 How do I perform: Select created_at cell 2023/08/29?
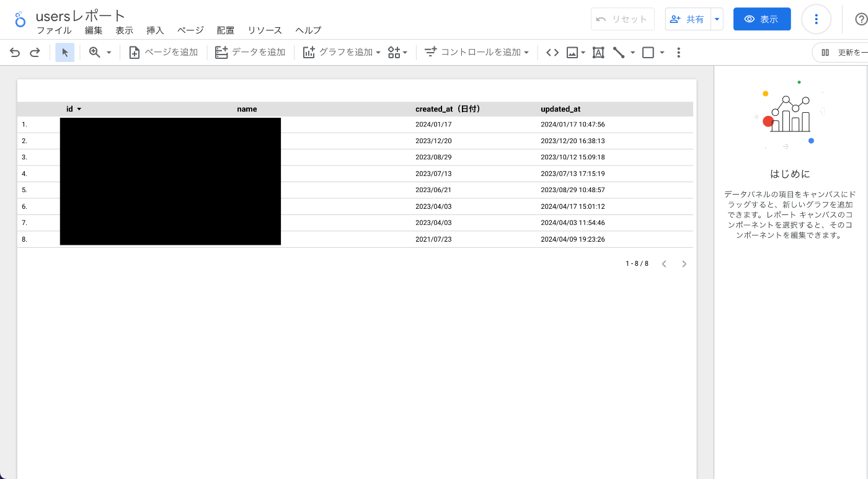point(433,157)
